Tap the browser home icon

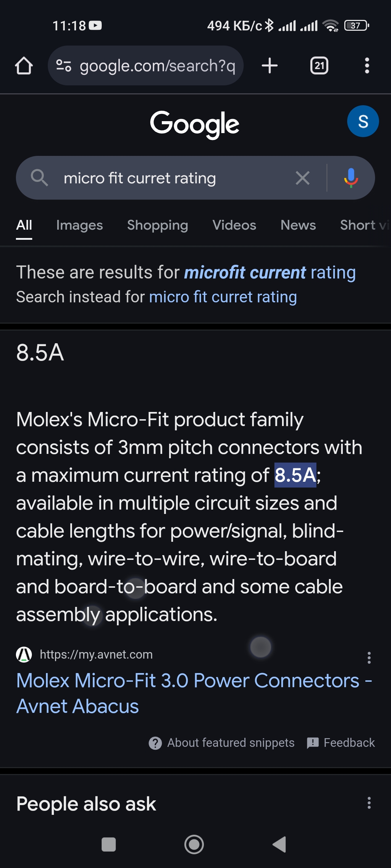point(24,66)
